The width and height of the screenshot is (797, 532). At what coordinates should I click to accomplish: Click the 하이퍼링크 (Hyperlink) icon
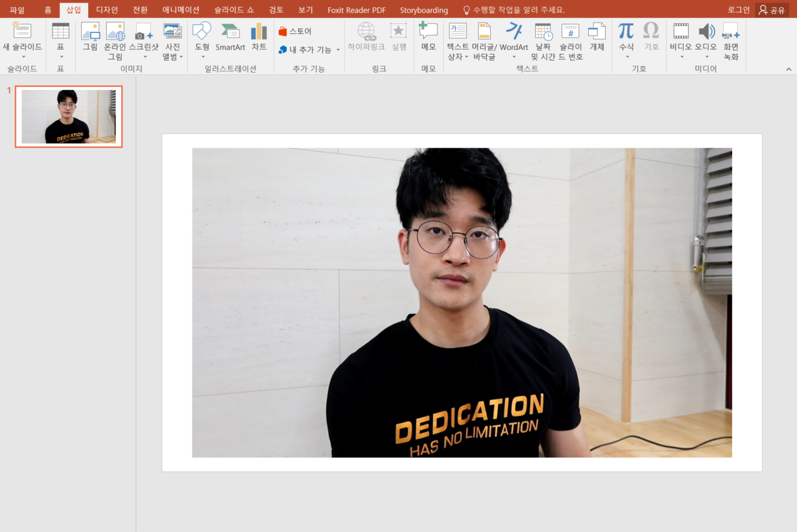coord(366,31)
